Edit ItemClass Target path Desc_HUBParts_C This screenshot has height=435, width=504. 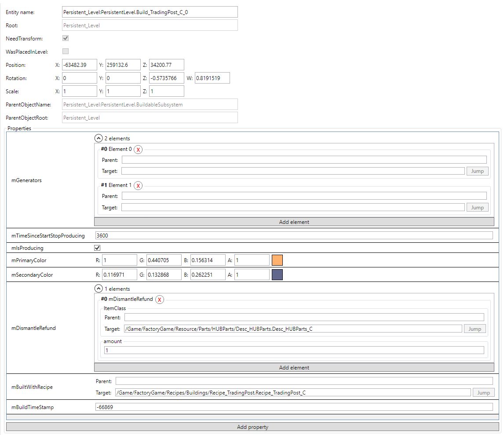(293, 329)
